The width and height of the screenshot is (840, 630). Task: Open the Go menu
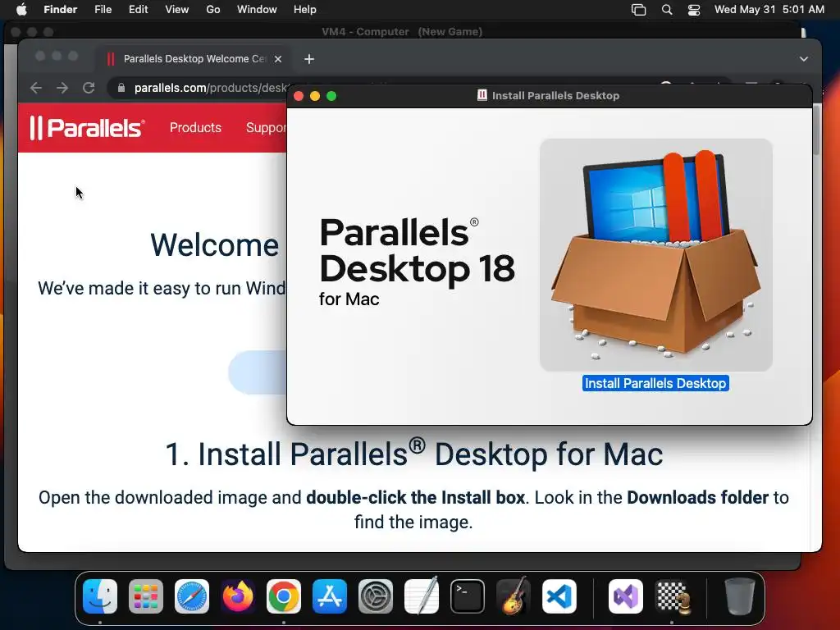tap(213, 10)
